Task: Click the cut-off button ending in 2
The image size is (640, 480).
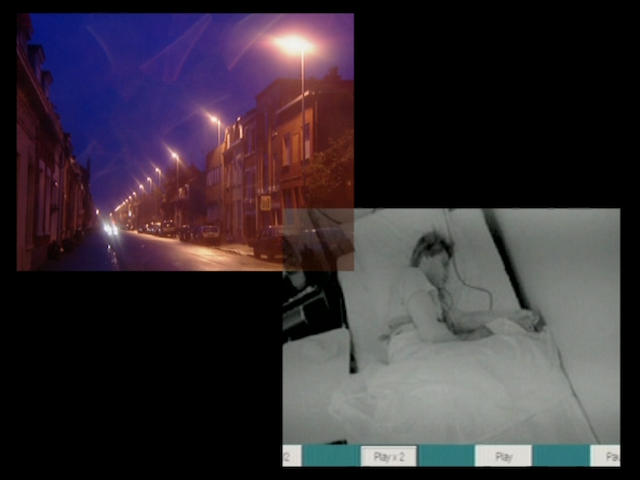Action: click(291, 456)
